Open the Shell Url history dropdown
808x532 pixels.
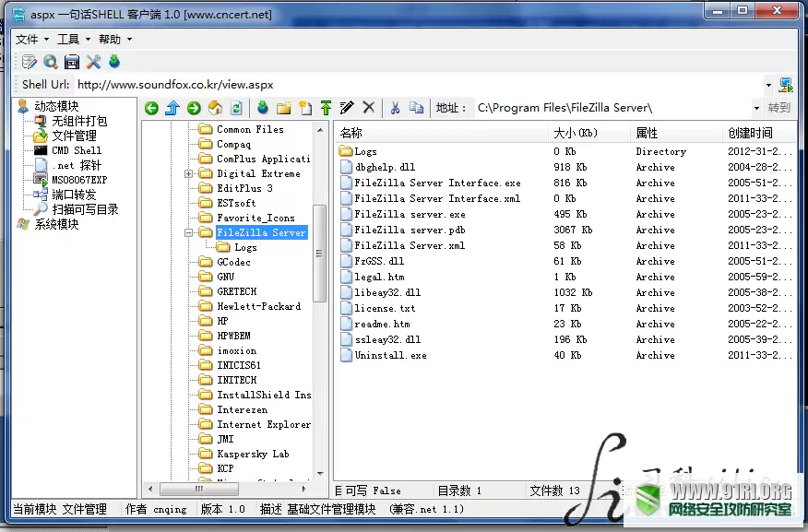pyautogui.click(x=768, y=84)
